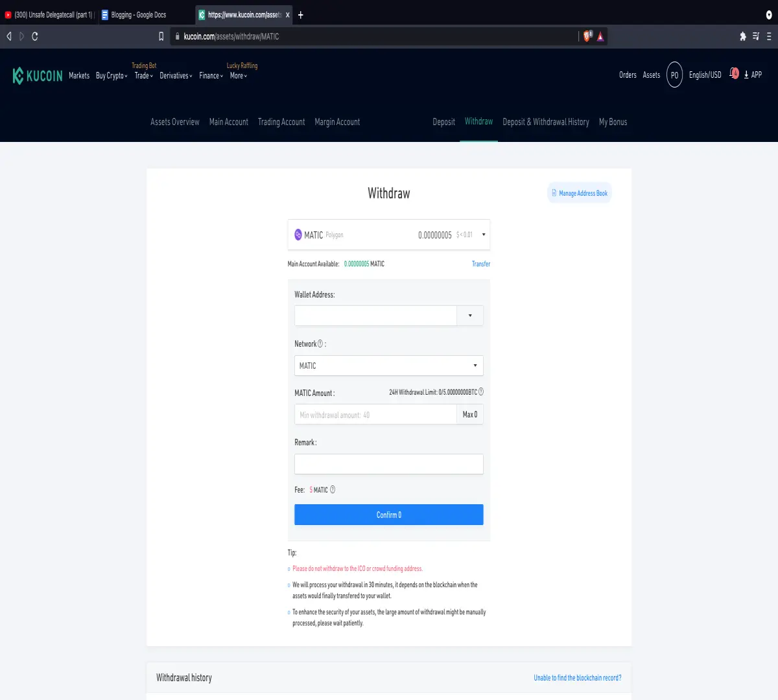This screenshot has width=778, height=700.
Task: Click the Confirm button
Action: coord(389,515)
